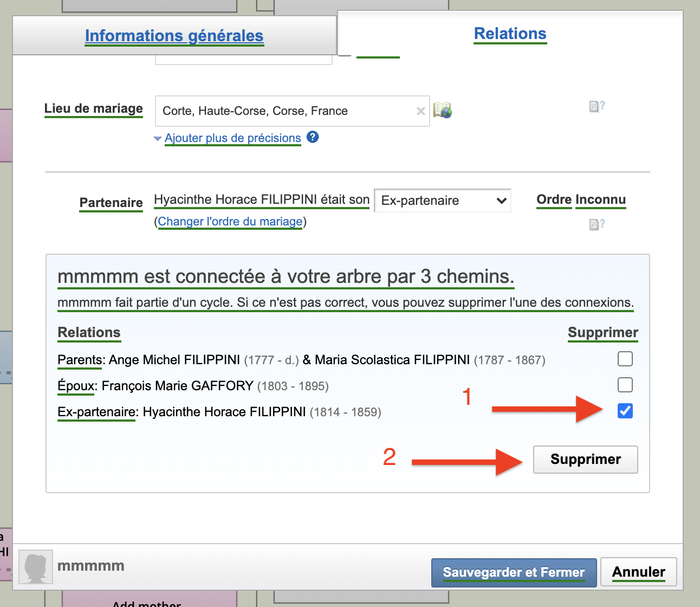This screenshot has height=607, width=700.
Task: Click the Add mother card in the tree
Action: click(149, 600)
